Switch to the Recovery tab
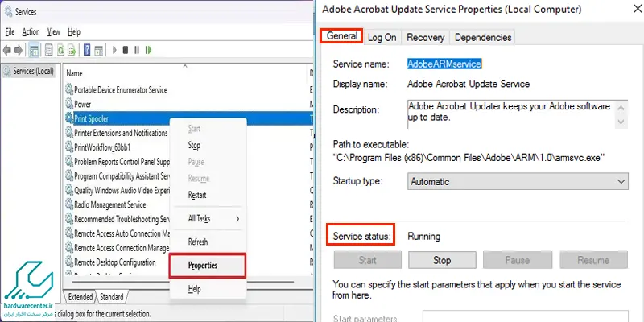 click(426, 37)
